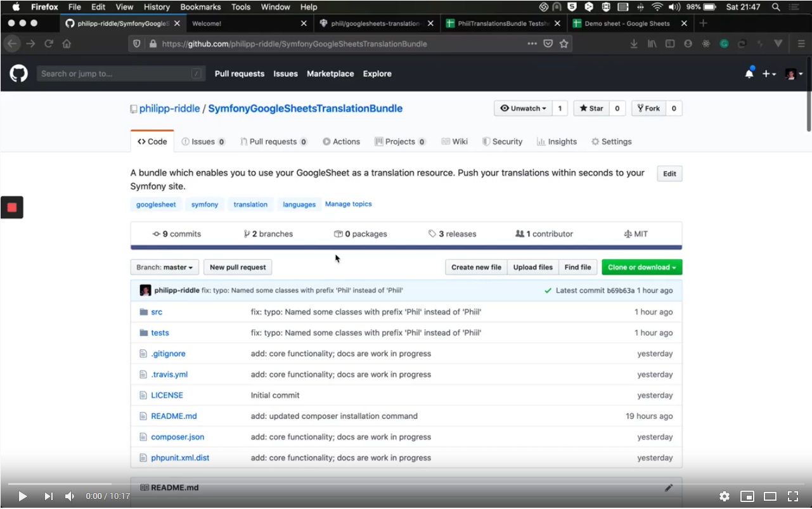Open the History menu
This screenshot has height=509, width=812.
(x=157, y=7)
